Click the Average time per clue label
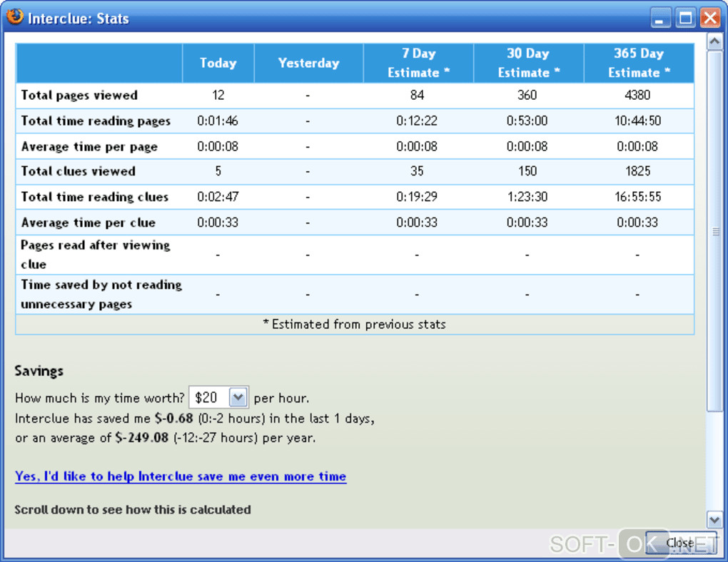This screenshot has height=562, width=728. [89, 223]
